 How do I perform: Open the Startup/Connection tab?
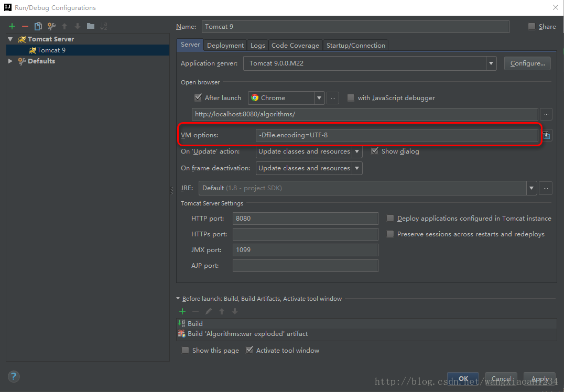point(356,46)
